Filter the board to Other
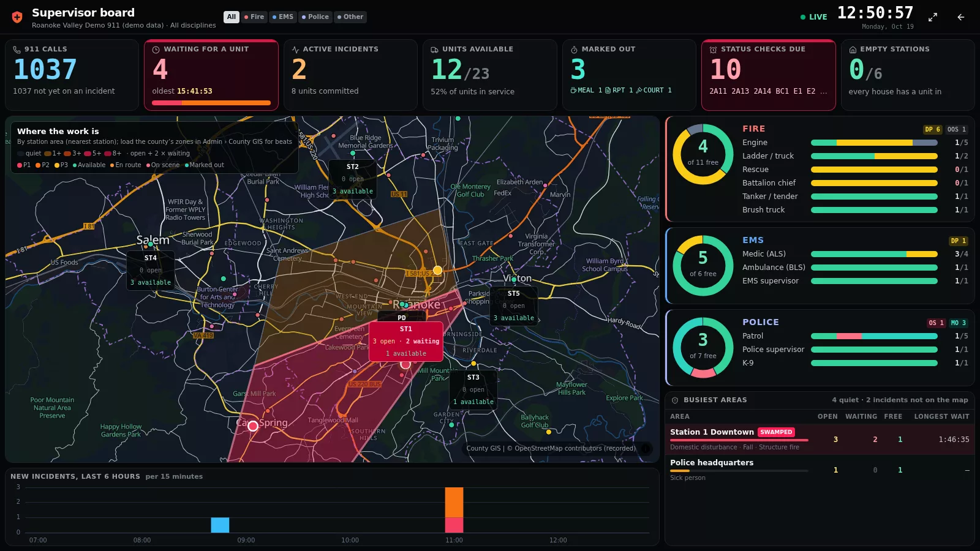 point(350,17)
